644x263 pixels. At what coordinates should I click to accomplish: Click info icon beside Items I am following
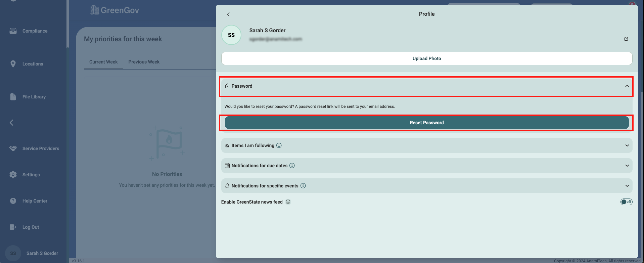pyautogui.click(x=279, y=145)
